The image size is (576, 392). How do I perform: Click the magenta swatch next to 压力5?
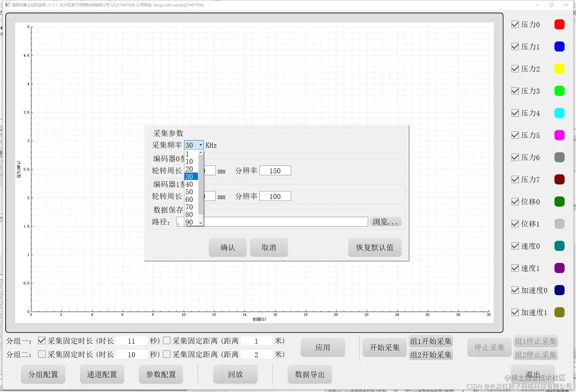560,135
